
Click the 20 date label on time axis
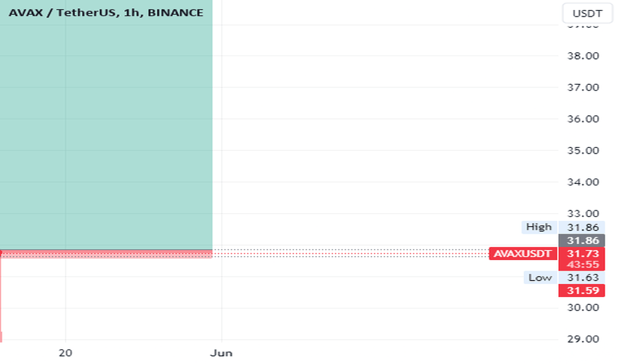[x=66, y=353]
